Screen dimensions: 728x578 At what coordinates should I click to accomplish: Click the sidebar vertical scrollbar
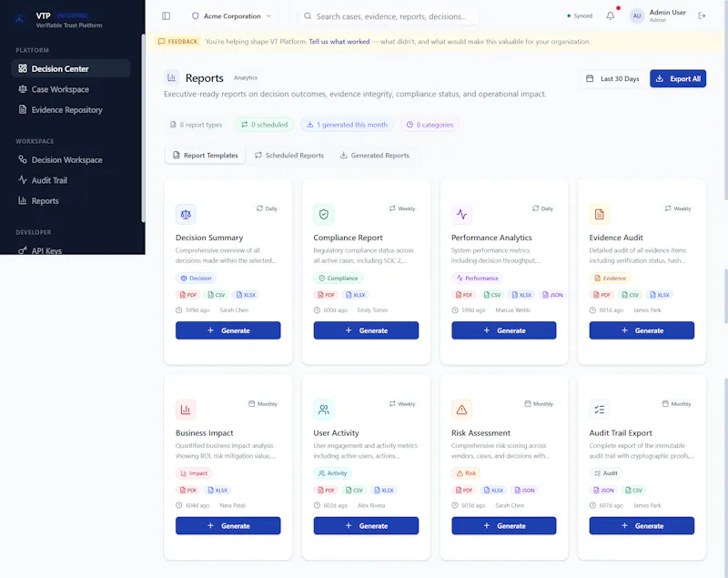click(143, 127)
